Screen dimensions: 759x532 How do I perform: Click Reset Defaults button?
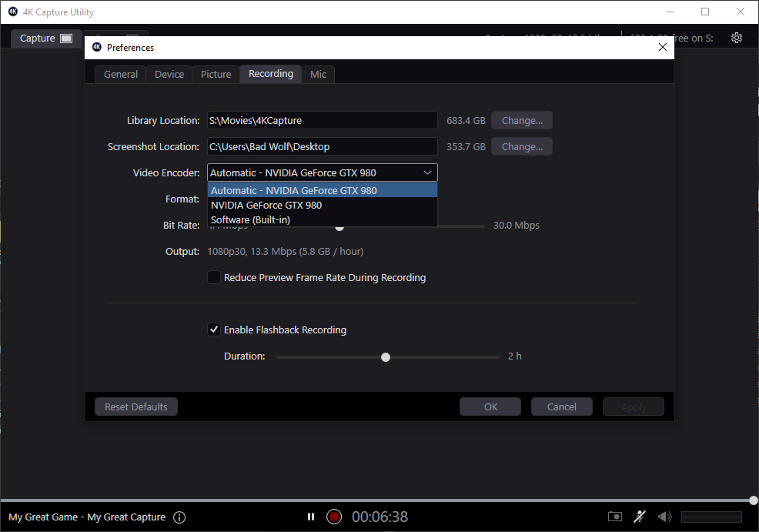point(136,407)
